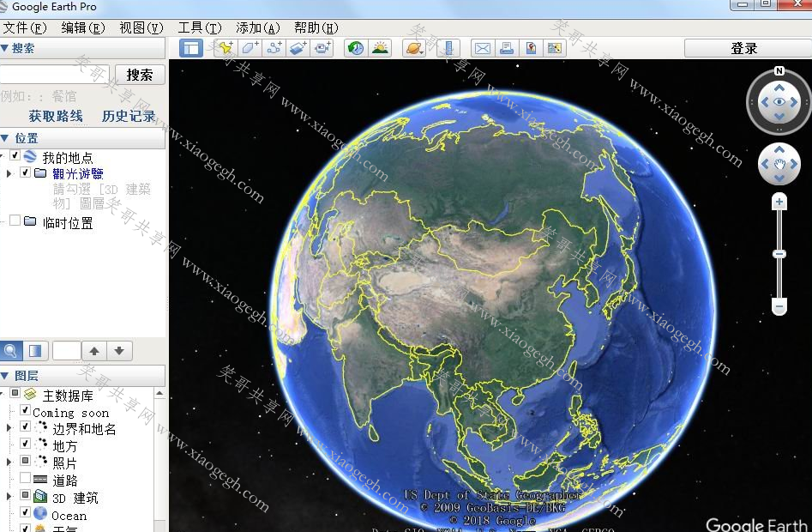The height and width of the screenshot is (532, 812).
Task: Expand the 照片 layer tree arrow
Action: [9, 462]
